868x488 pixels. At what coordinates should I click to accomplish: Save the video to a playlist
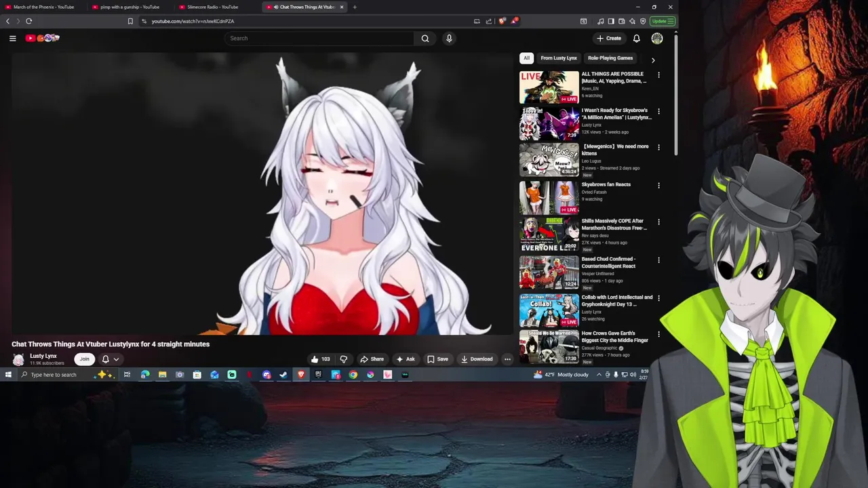click(437, 359)
